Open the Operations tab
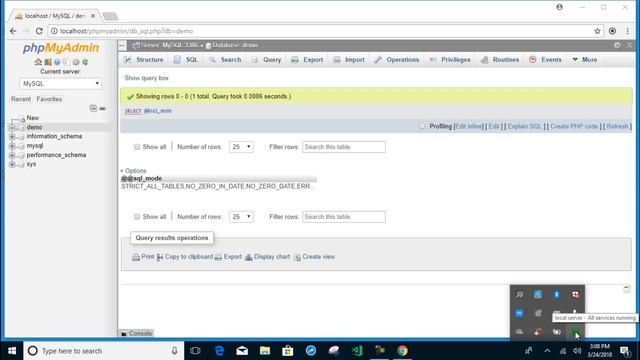Screen dimensions: 640x360 point(397,60)
